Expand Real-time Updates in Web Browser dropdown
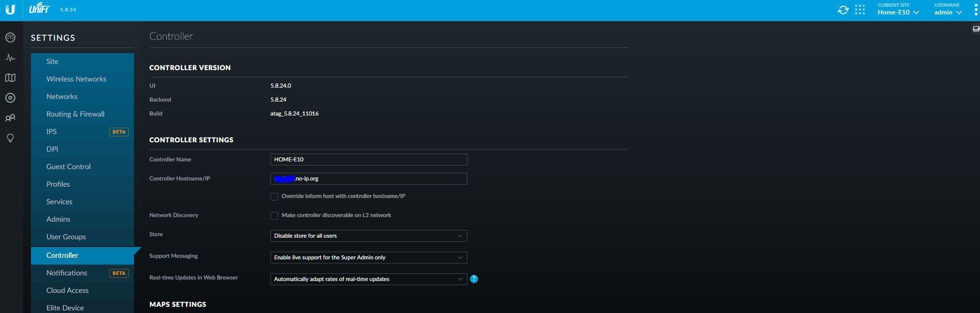 click(368, 279)
